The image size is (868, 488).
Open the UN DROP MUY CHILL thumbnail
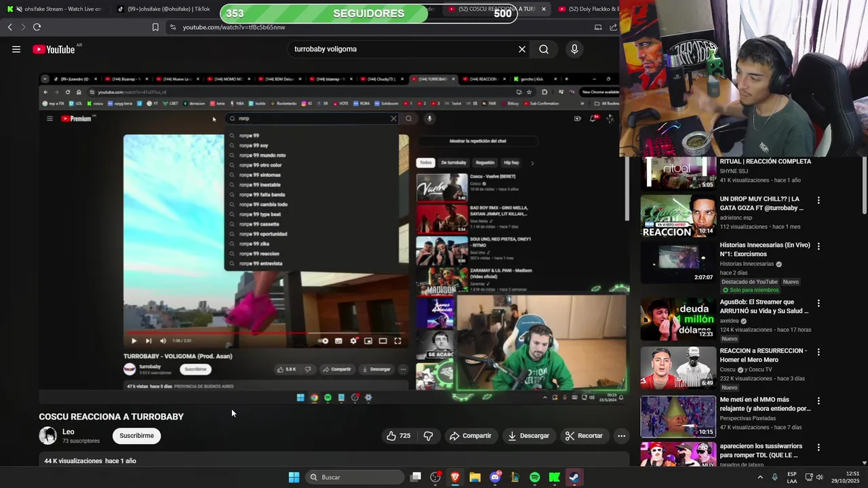(677, 216)
